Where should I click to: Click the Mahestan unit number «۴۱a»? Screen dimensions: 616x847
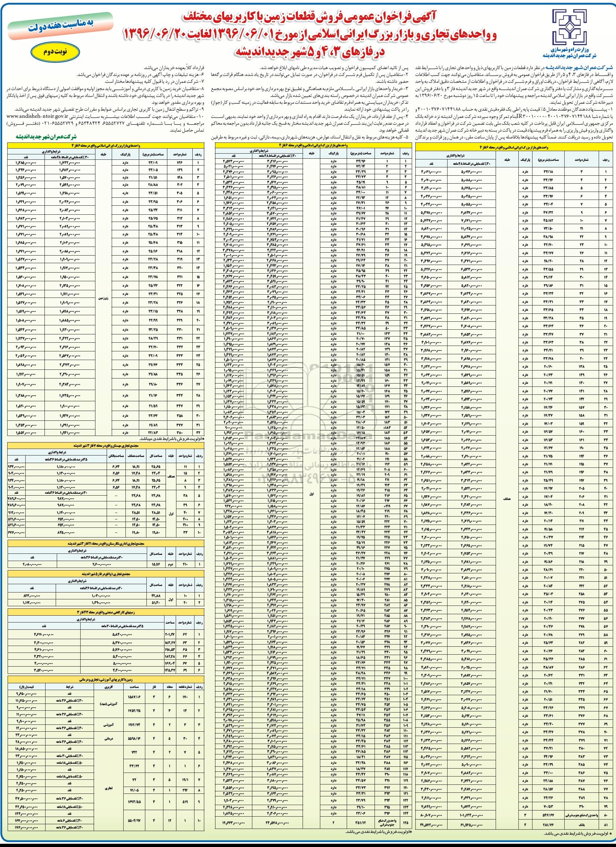(185, 525)
